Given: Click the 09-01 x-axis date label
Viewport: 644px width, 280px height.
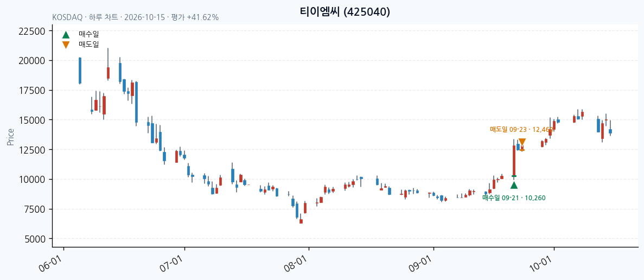Looking at the screenshot, I should pos(420,264).
